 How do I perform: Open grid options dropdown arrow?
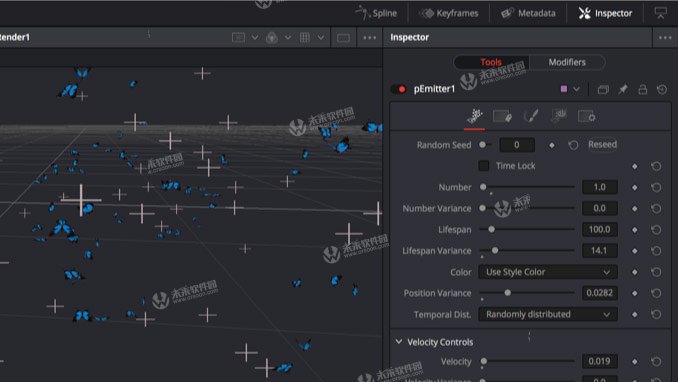[321, 38]
